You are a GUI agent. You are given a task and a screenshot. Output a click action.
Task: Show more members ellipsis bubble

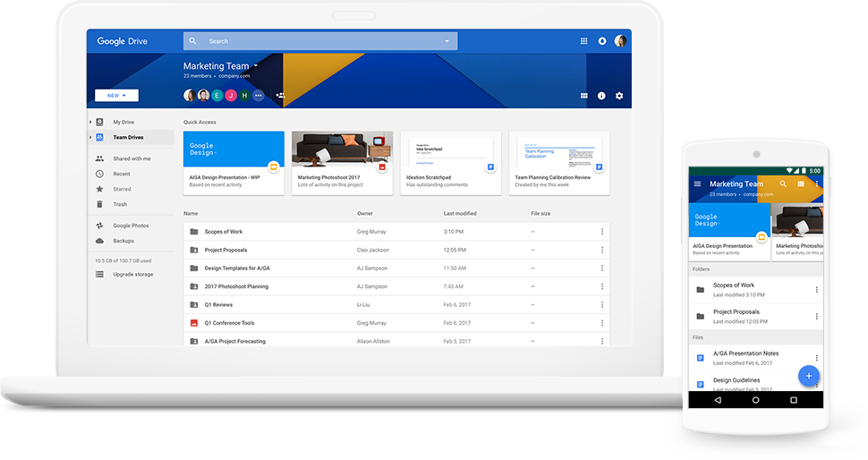[258, 95]
